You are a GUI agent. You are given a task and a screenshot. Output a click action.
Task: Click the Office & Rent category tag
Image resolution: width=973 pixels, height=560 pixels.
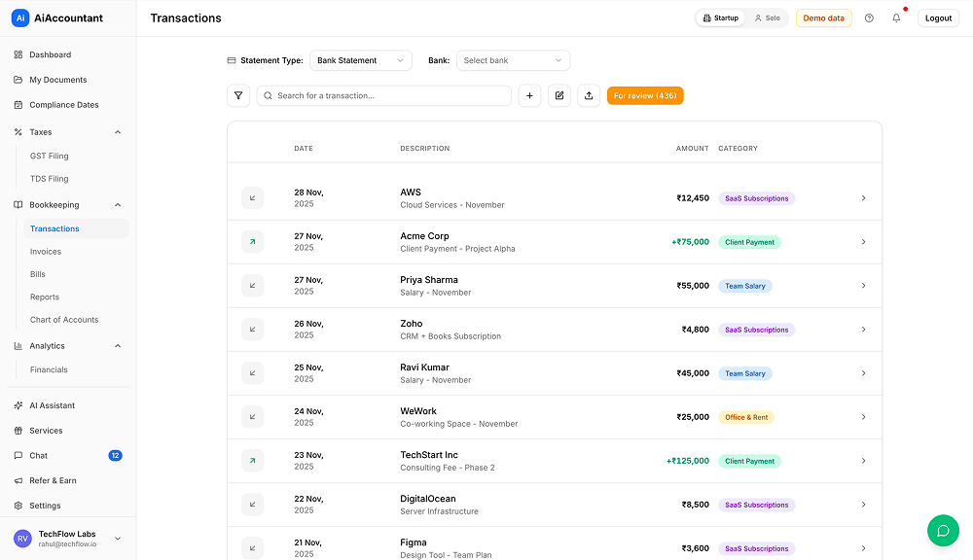[x=746, y=417]
